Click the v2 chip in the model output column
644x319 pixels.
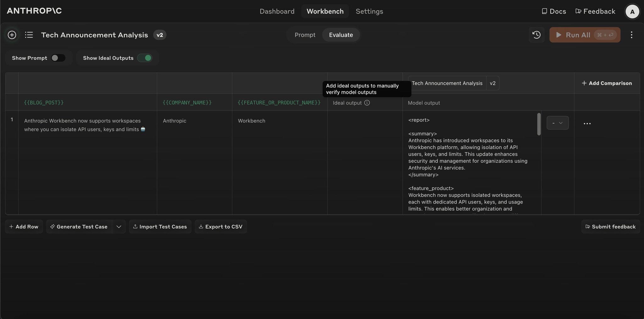point(493,83)
